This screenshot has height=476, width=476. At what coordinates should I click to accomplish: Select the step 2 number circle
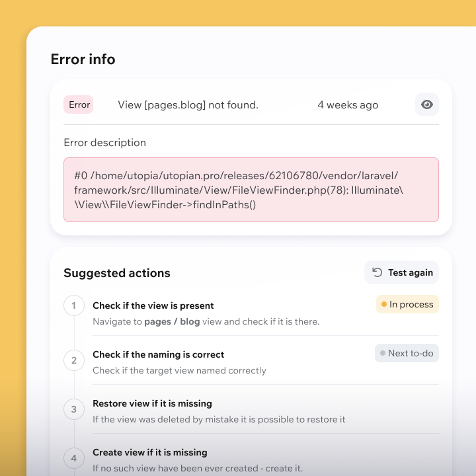click(x=74, y=360)
